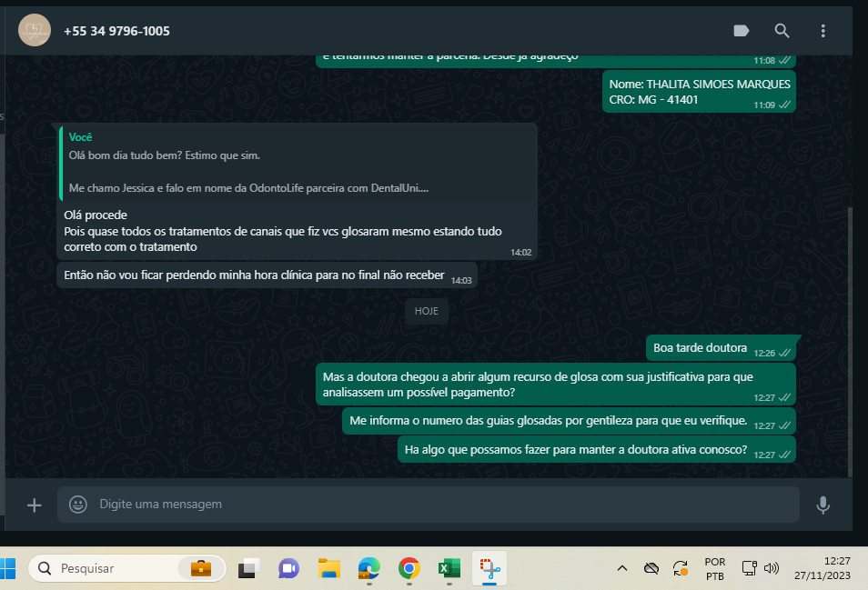
Task: Click the microphone to record voice message
Action: point(823,505)
